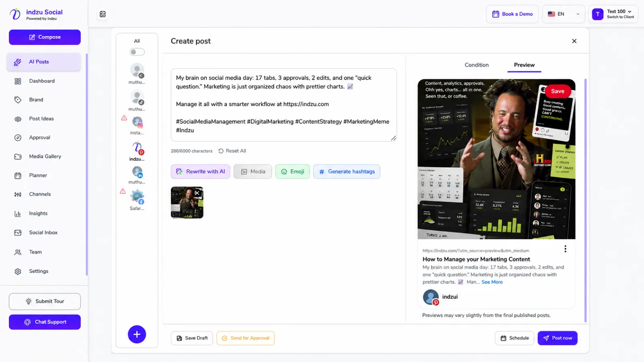Open the AI Posts section
The height and width of the screenshot is (362, 644).
[x=44, y=62]
